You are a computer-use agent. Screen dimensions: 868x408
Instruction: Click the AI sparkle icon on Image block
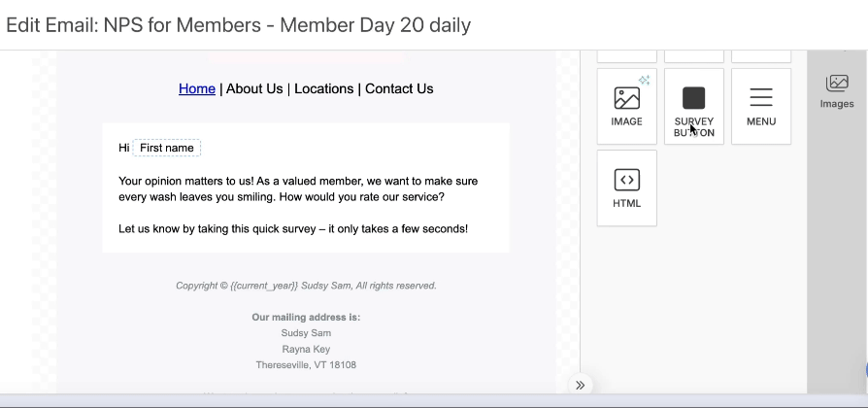[x=644, y=81]
